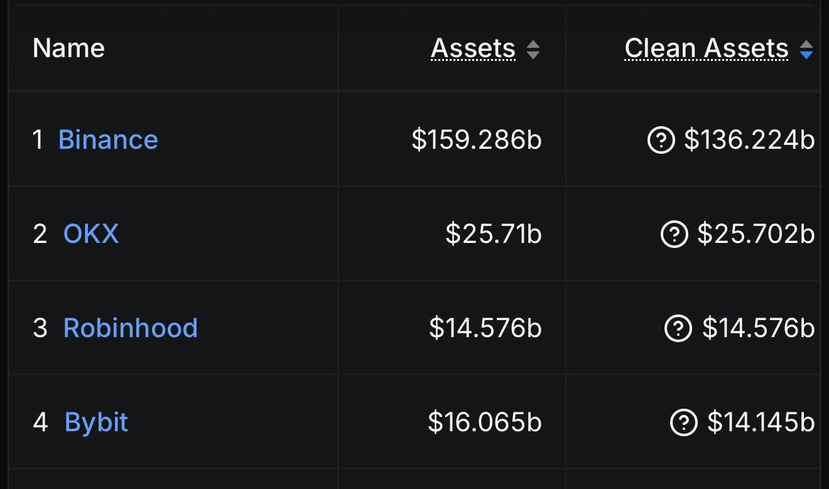Screen dimensions: 829x489
Task: Sort table by the Assets column header
Action: click(473, 49)
